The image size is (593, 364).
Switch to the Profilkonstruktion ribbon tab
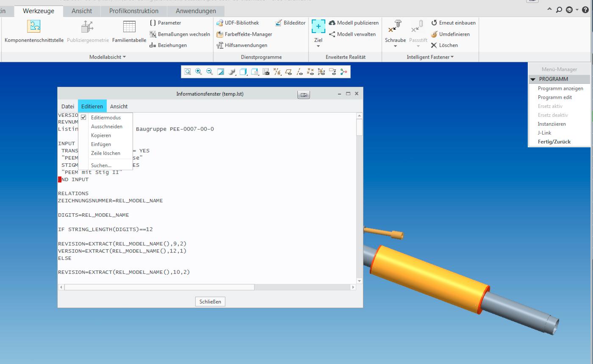pyautogui.click(x=134, y=11)
